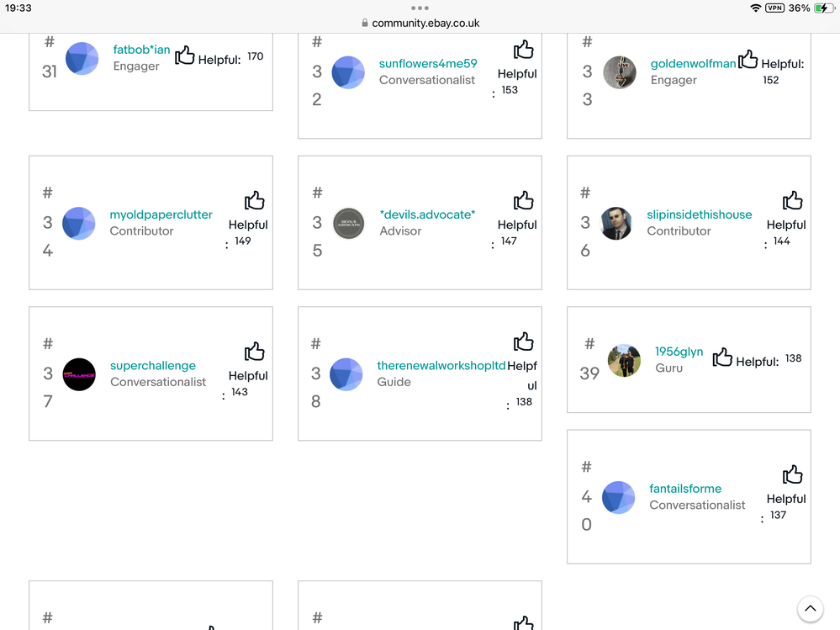840x630 pixels.
Task: Tap the three-dot multitasking menu
Action: click(x=420, y=8)
